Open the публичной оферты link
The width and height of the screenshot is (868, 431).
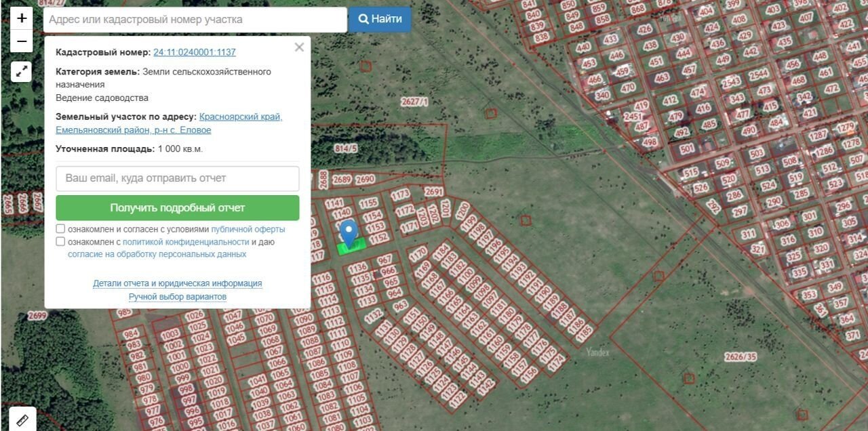248,229
